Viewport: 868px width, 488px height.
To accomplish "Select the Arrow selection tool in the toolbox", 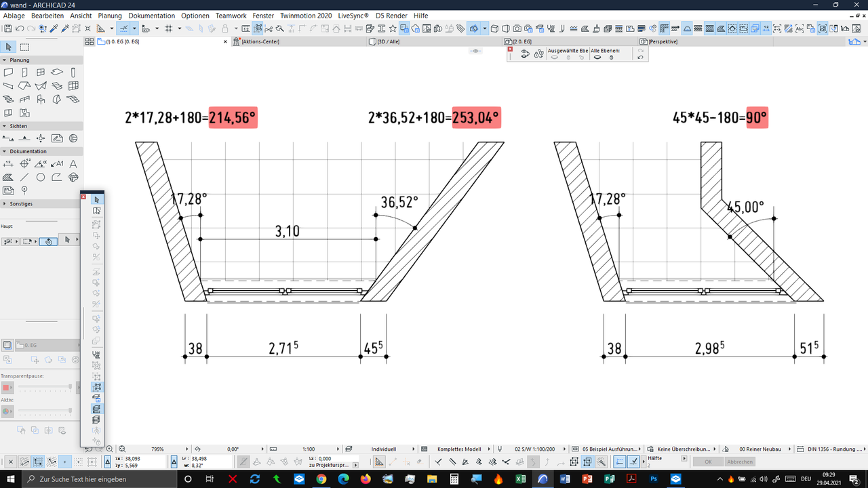I will pyautogui.click(x=9, y=47).
